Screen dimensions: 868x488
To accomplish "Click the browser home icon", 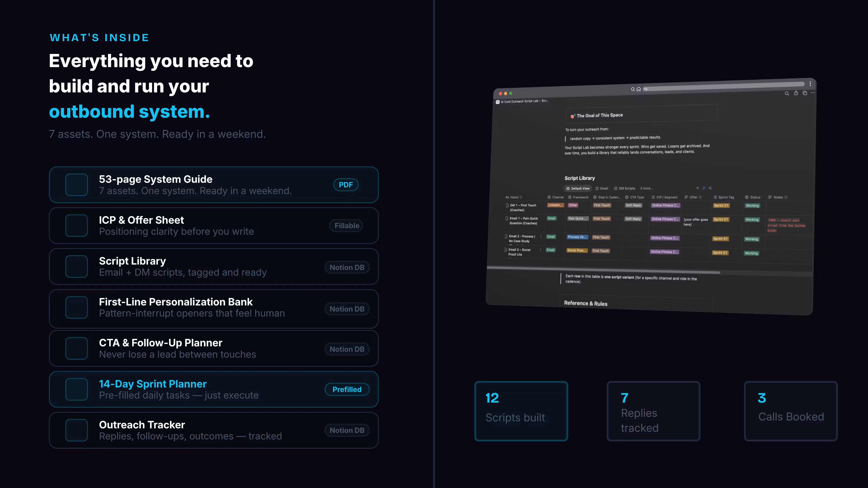I will pyautogui.click(x=639, y=89).
